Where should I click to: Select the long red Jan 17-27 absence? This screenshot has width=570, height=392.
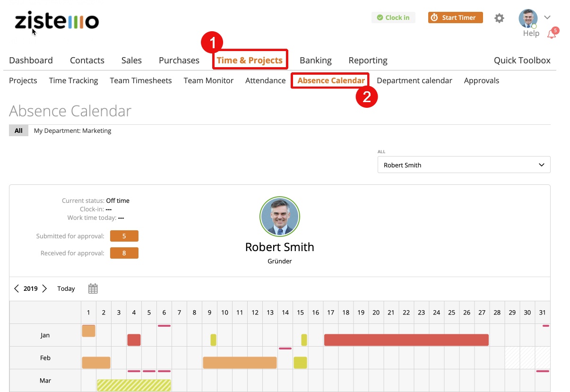tap(406, 340)
